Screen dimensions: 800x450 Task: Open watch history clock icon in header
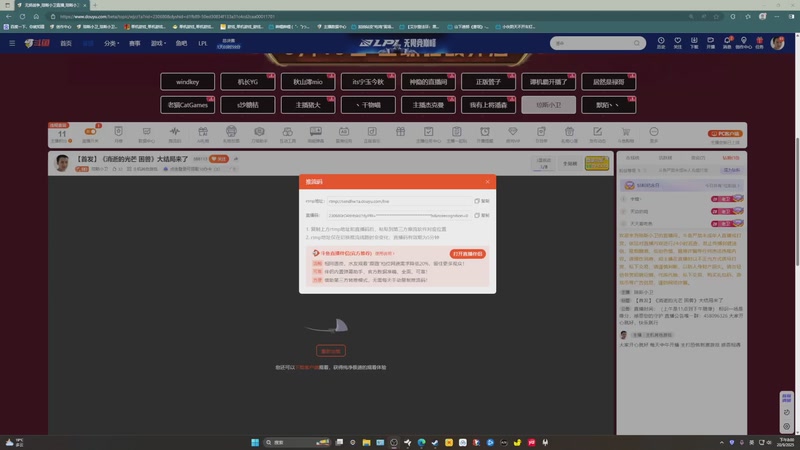(x=661, y=41)
